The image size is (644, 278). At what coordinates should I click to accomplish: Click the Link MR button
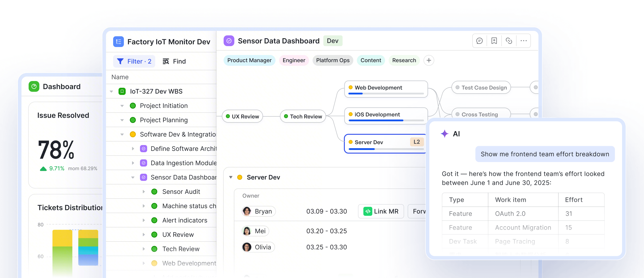(x=381, y=211)
